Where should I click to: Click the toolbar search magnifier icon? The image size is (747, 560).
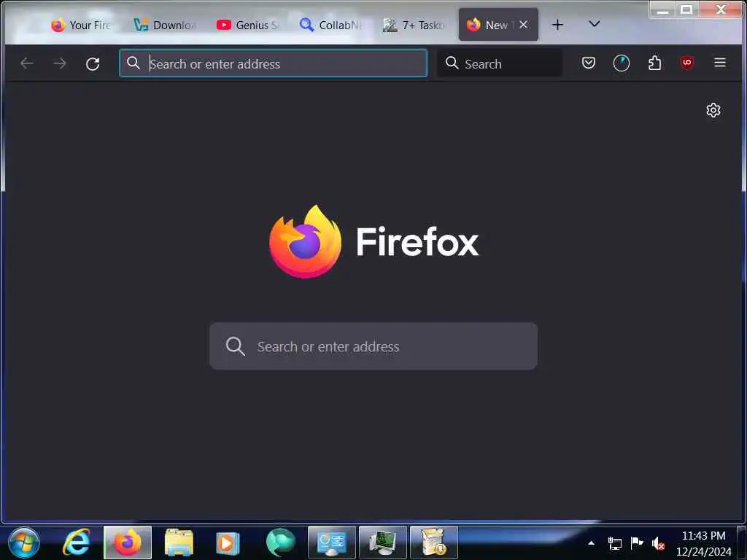pyautogui.click(x=452, y=63)
